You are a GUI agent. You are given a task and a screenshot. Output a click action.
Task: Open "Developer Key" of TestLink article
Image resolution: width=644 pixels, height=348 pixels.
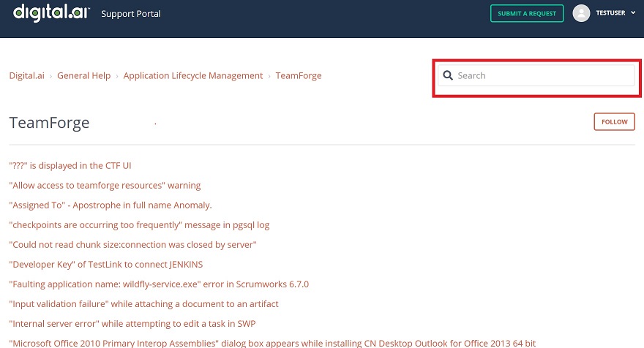106,265
